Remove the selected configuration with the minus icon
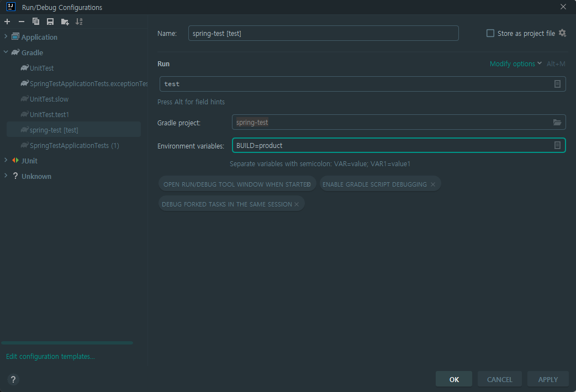Image resolution: width=576 pixels, height=392 pixels. tap(22, 22)
